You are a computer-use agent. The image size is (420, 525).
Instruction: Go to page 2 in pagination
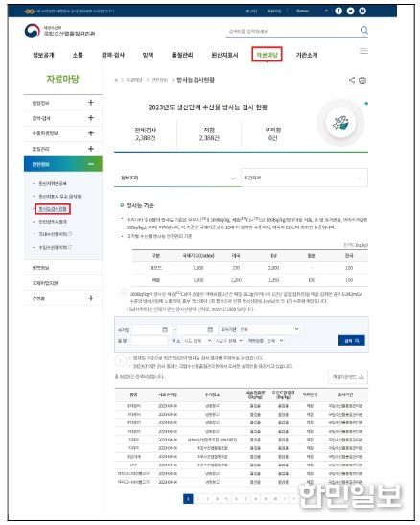(198, 499)
